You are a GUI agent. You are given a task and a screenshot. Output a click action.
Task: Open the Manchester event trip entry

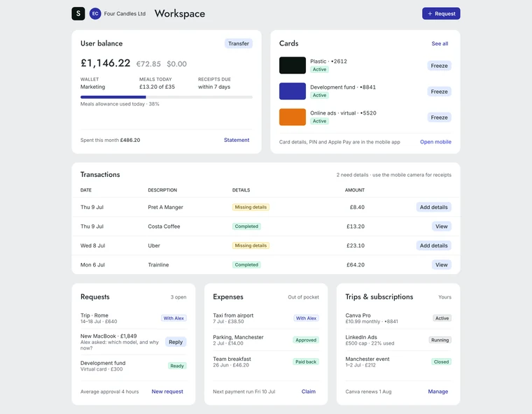coord(398,362)
